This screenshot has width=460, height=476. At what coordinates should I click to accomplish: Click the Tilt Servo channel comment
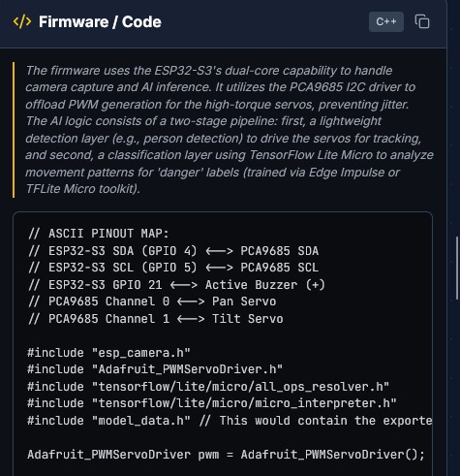156,319
